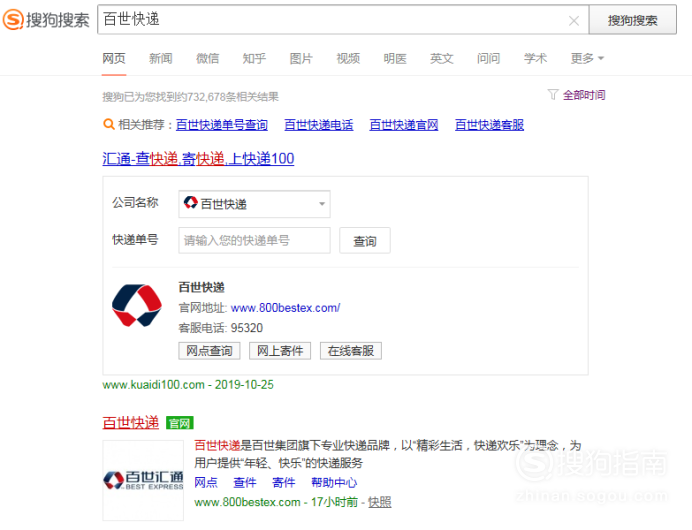Open the www.800bestex.com/ official site link
692x530 pixels.
(x=286, y=308)
